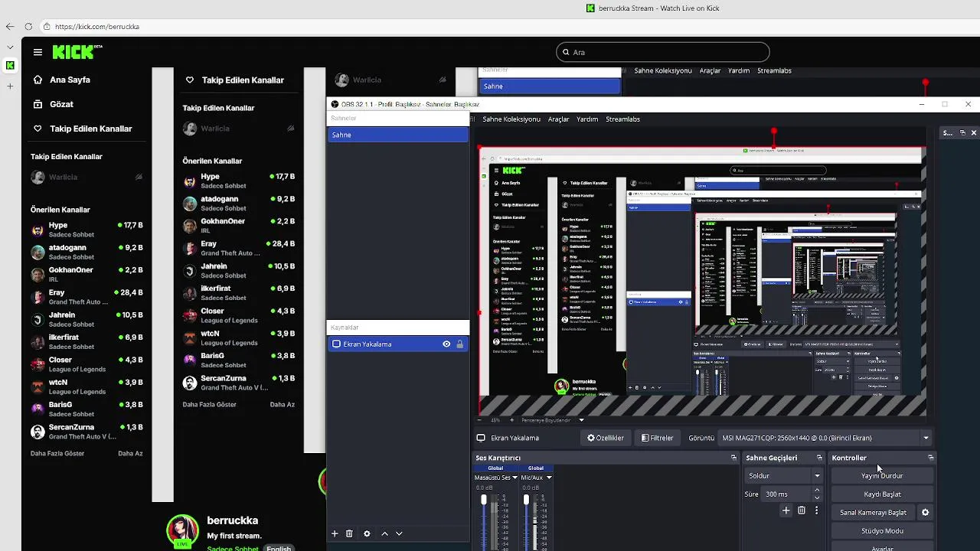This screenshot has width=980, height=551.
Task: View site info lock icon beside the URL
Action: point(47,27)
